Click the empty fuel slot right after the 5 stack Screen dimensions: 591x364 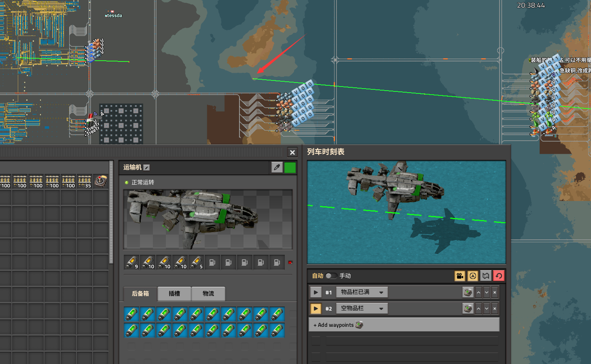(212, 262)
